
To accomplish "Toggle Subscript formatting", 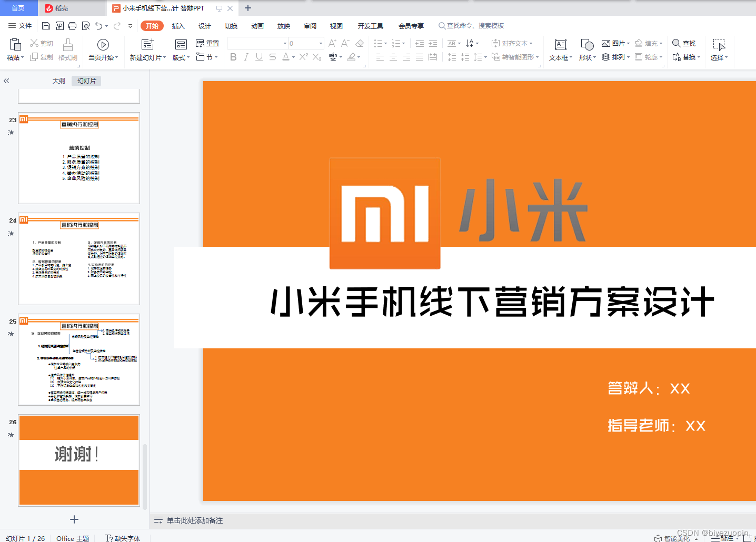I will 316,57.
